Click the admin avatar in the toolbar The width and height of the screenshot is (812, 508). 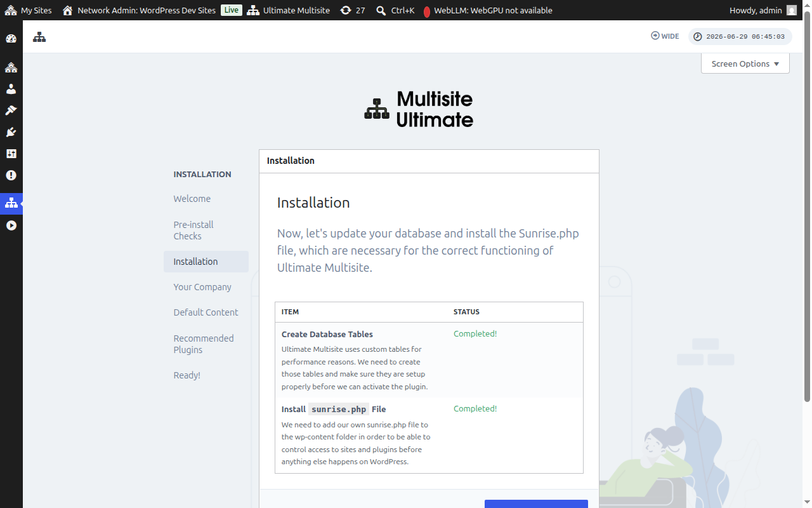pos(791,10)
